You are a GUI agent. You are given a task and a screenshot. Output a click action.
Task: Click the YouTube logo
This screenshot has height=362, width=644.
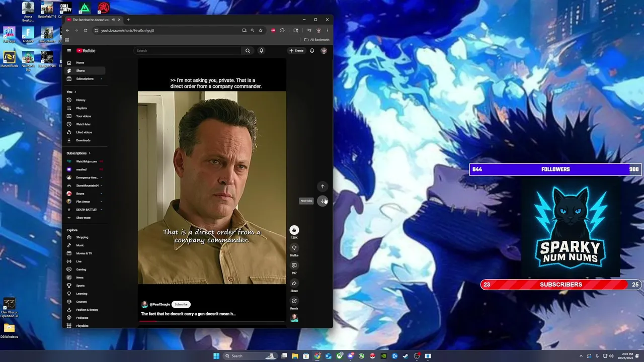pyautogui.click(x=86, y=51)
